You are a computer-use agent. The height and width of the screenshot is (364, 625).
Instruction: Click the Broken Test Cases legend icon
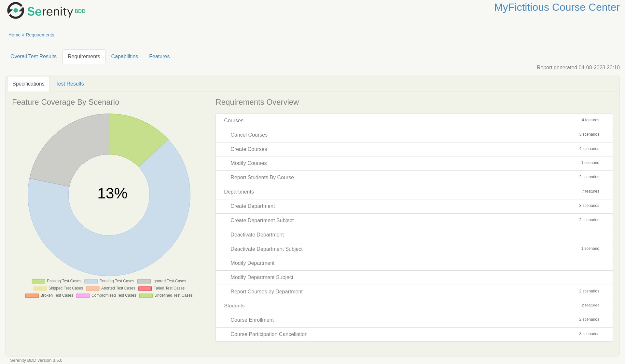pos(32,295)
